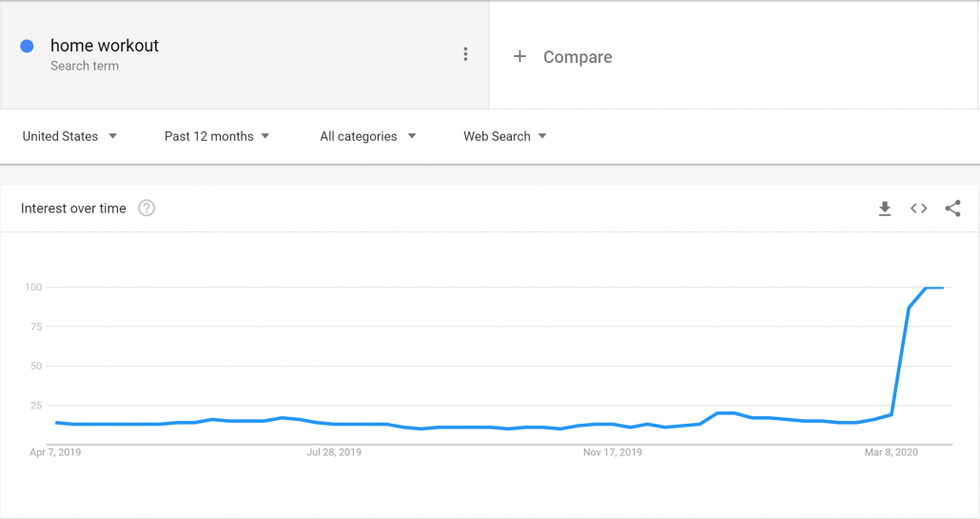The height and width of the screenshot is (519, 980).
Task: Download the chart data as CSV
Action: pyautogui.click(x=885, y=209)
